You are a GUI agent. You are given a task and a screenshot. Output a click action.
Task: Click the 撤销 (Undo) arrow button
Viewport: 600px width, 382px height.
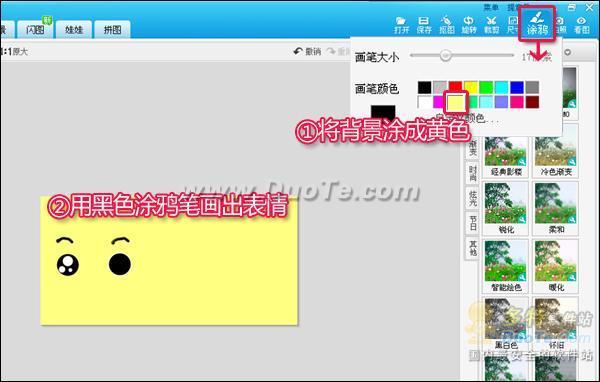tap(307, 51)
